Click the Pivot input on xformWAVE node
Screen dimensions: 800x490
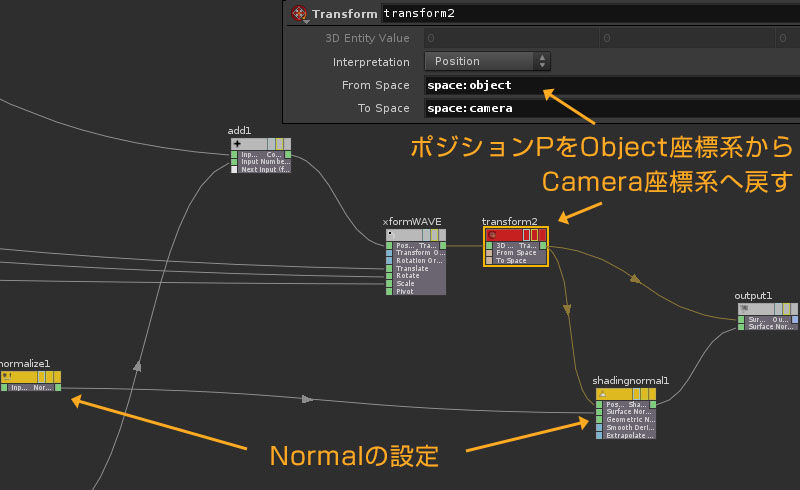point(390,291)
